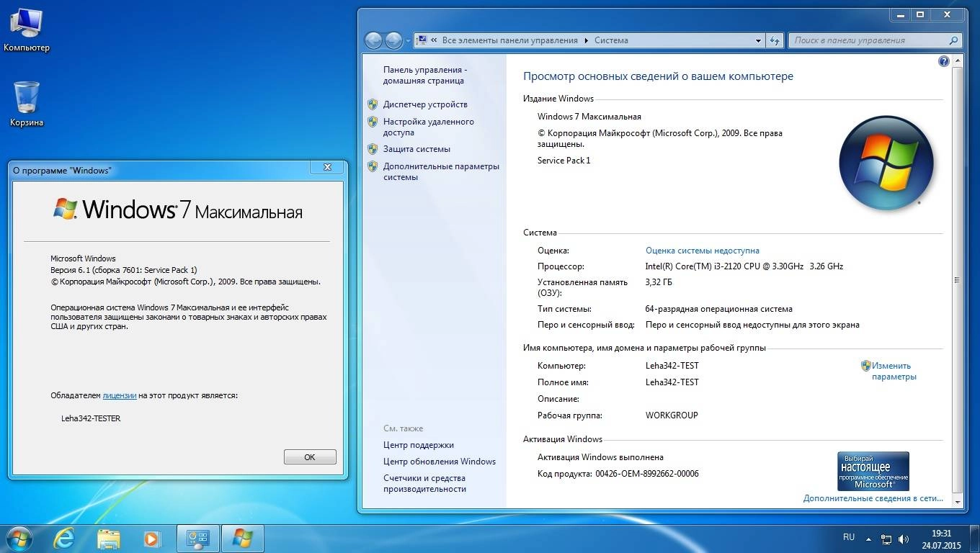Click the genuine Microsoft software badge

873,471
